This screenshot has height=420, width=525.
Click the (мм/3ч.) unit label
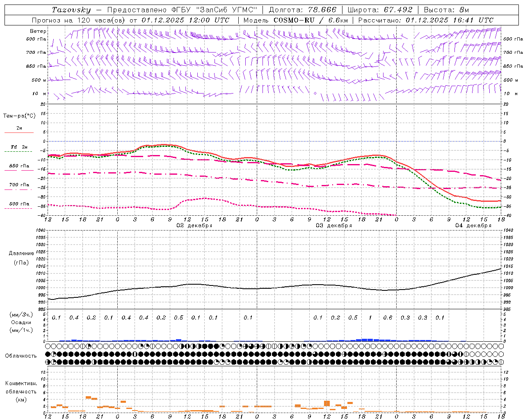coord(21,315)
